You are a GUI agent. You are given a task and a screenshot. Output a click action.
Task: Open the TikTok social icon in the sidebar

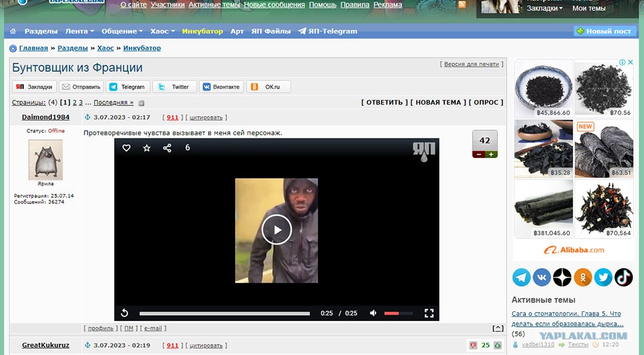pos(623,277)
